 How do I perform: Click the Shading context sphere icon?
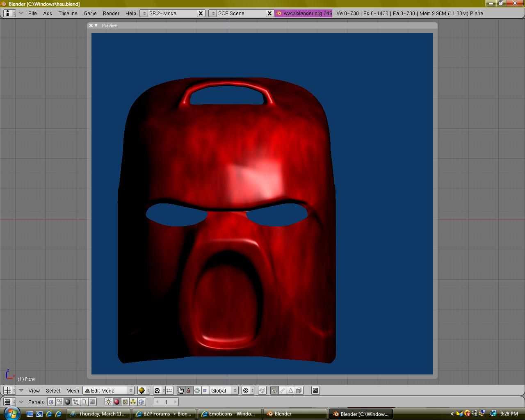click(68, 402)
